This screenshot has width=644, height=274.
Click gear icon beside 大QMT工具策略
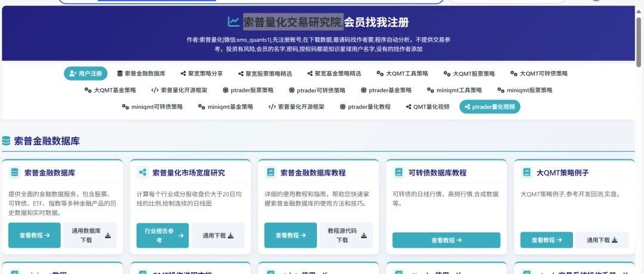click(x=380, y=73)
